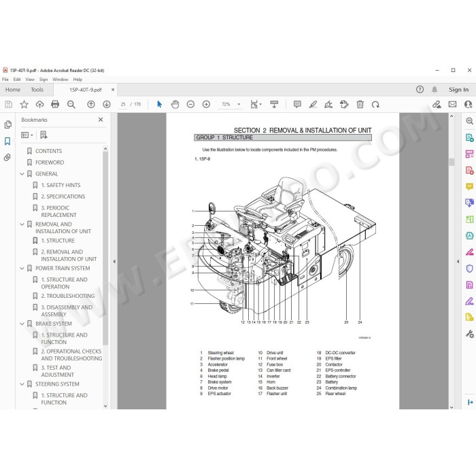This screenshot has height=476, width=476.
Task: Zoom out with the minus button
Action: point(190,105)
